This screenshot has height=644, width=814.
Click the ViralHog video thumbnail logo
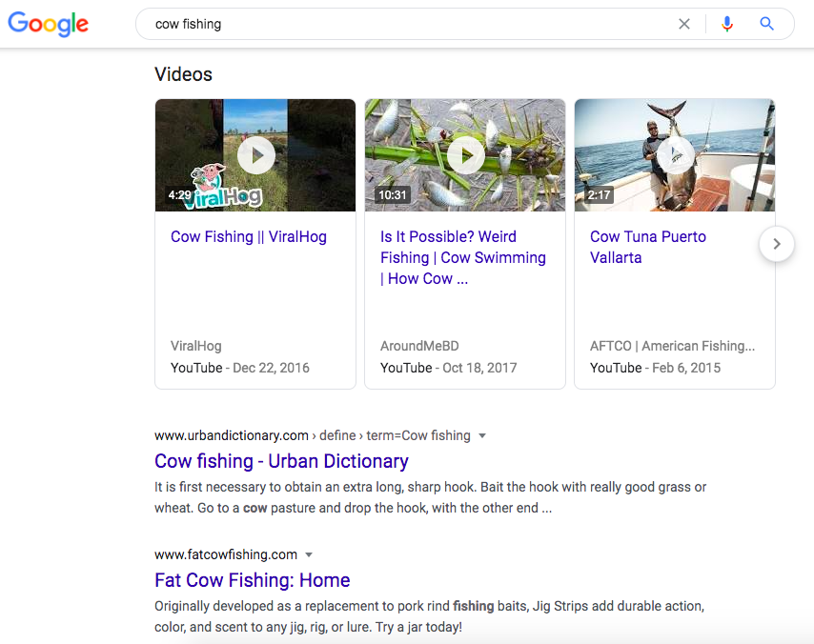click(x=224, y=188)
